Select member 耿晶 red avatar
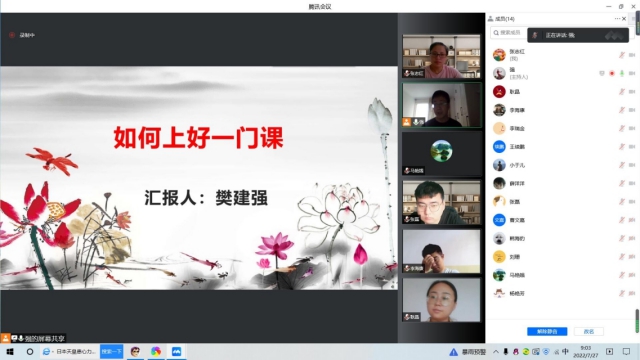 499,91
